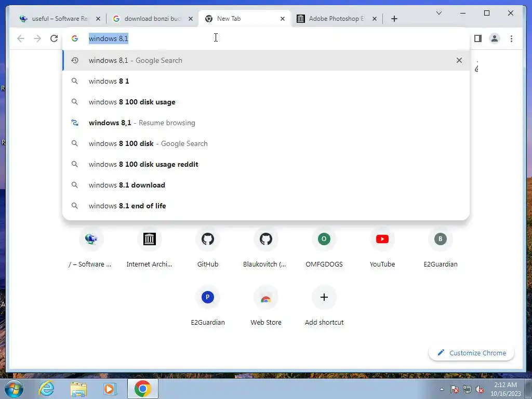Open the Internet Archive shortcut
Screen dimensions: 532x399
(149, 248)
